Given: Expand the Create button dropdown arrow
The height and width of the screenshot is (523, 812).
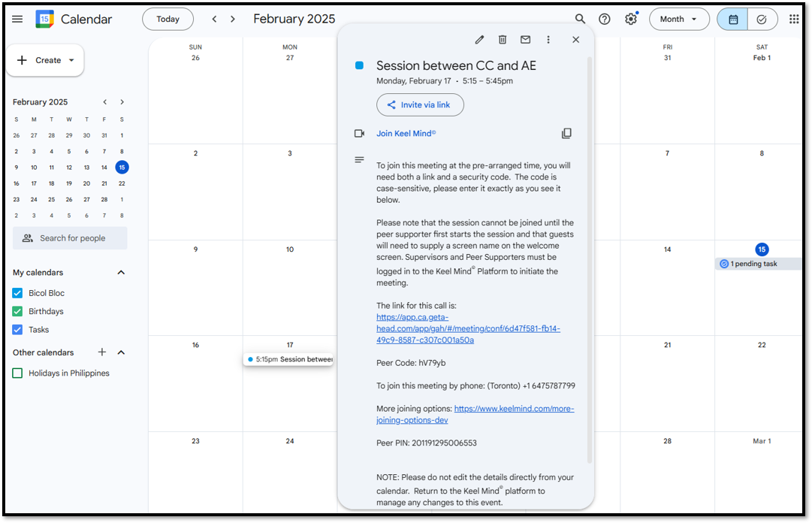Looking at the screenshot, I should click(71, 60).
